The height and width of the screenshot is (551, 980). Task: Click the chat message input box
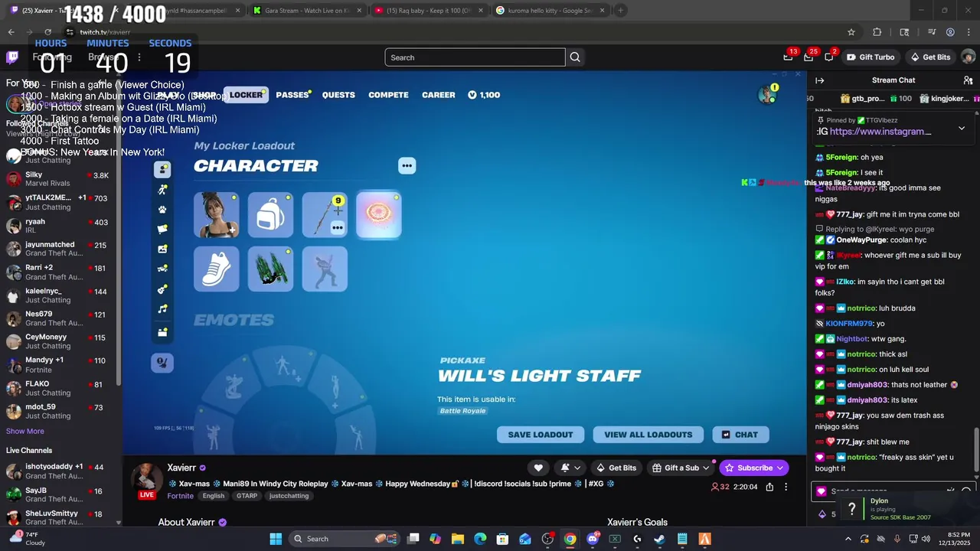tap(880, 491)
